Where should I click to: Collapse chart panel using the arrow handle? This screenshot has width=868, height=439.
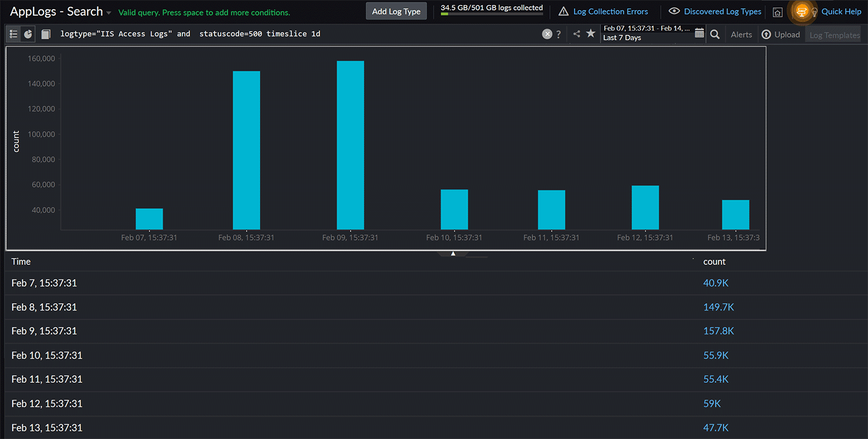pos(453,253)
